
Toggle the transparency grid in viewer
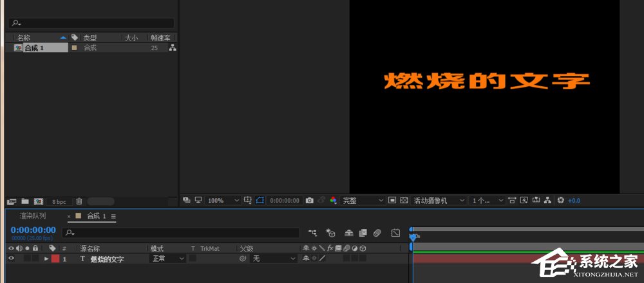click(404, 201)
